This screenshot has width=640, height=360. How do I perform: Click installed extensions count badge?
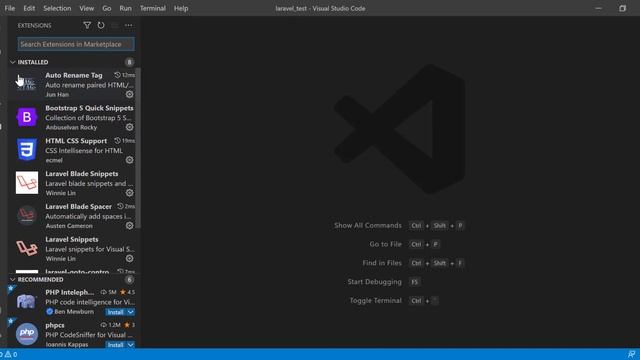[129, 62]
